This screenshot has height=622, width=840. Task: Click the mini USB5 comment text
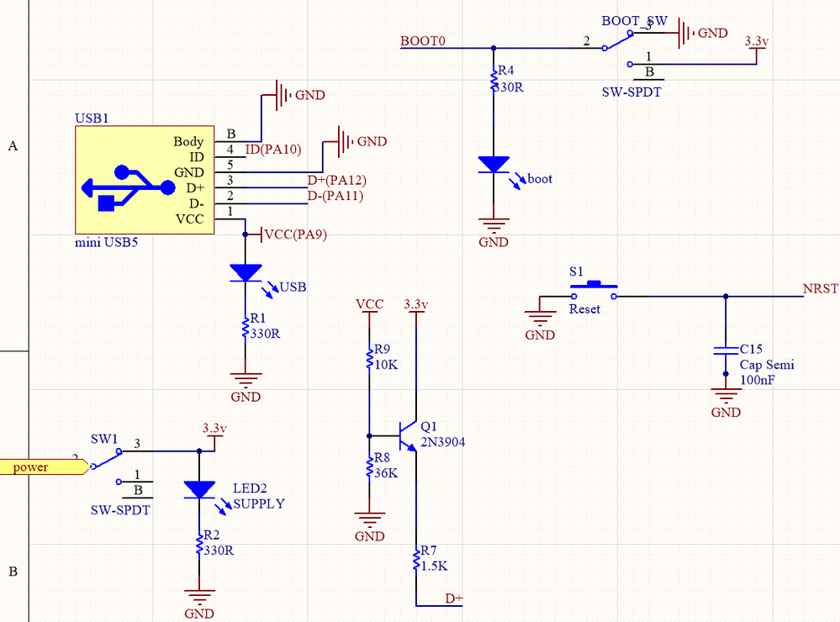pos(106,242)
